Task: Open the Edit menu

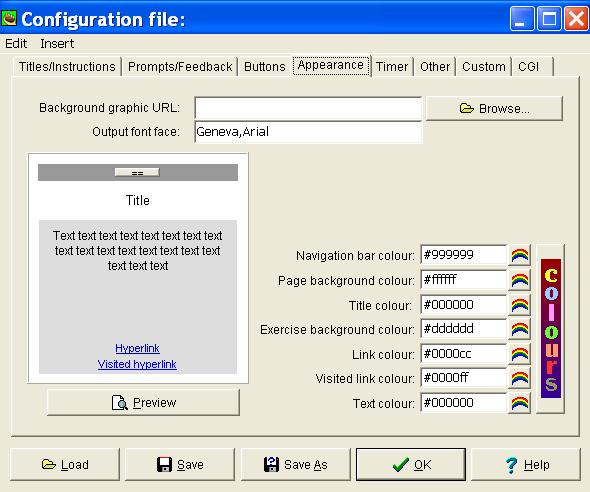Action: coord(16,44)
